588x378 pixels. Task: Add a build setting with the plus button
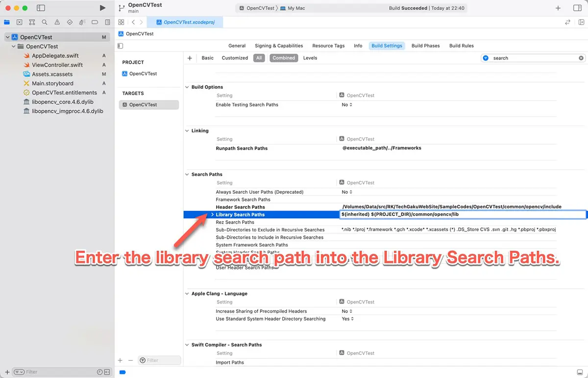[190, 58]
